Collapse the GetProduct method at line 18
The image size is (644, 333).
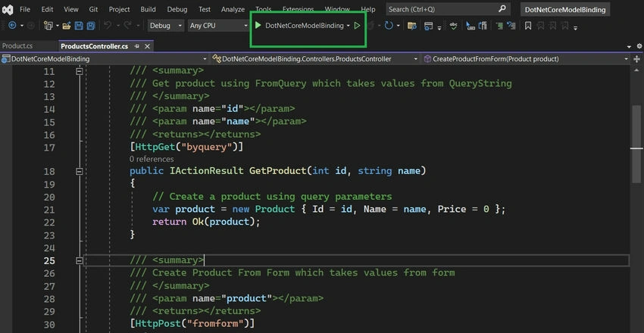point(80,171)
